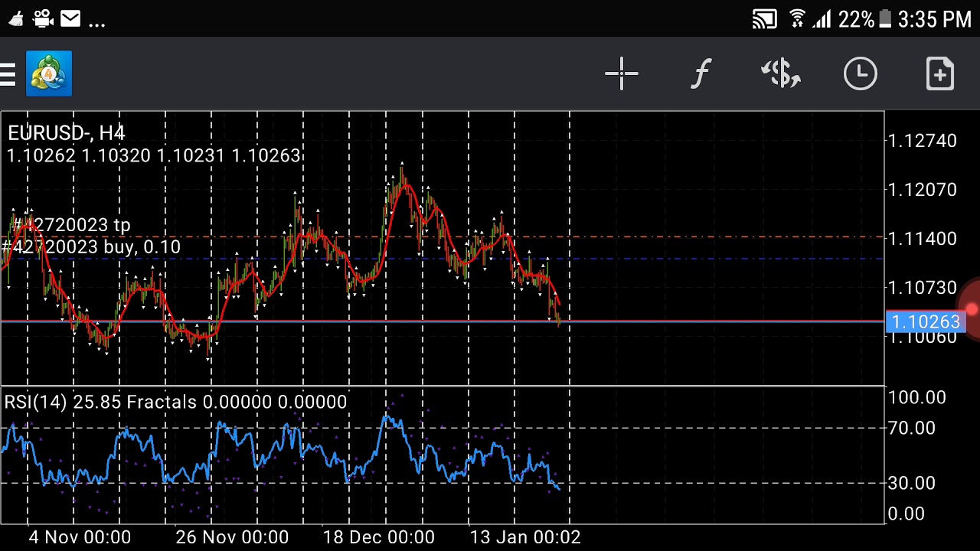980x551 pixels.
Task: Tap the video camera notification icon
Action: tap(43, 19)
